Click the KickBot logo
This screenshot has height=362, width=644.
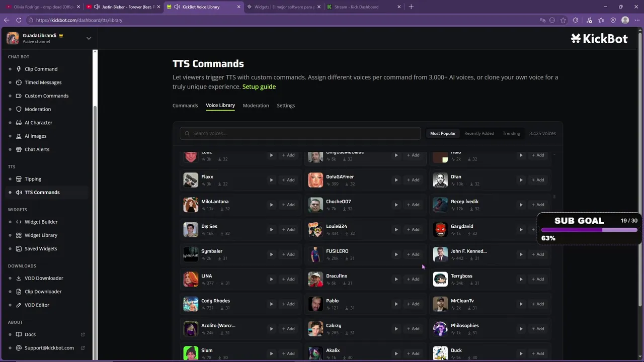pos(599,39)
